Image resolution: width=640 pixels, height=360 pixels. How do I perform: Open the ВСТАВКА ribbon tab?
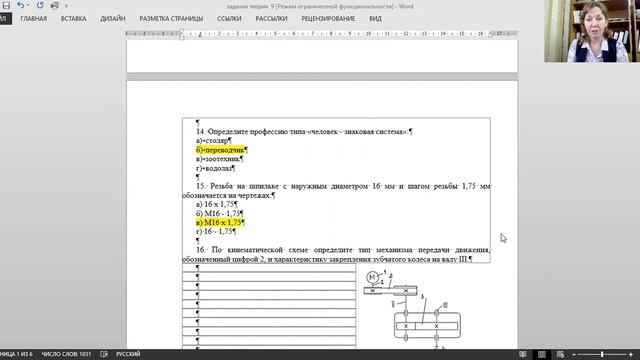73,19
